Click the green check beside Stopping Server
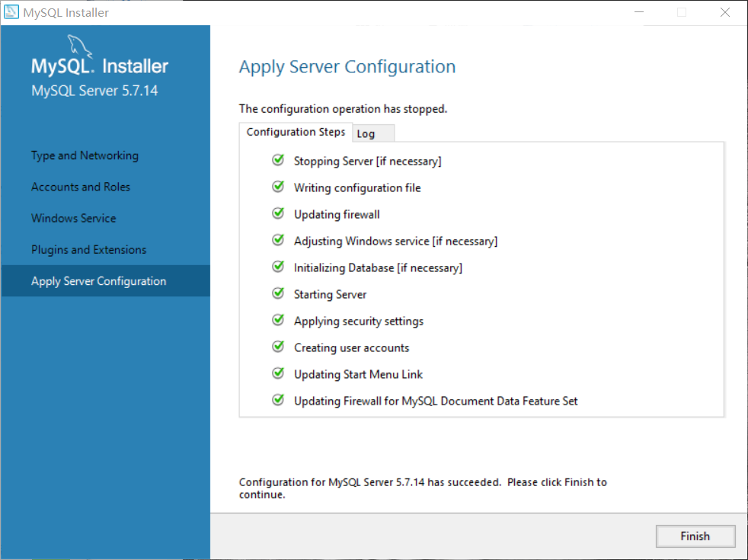 click(x=278, y=160)
